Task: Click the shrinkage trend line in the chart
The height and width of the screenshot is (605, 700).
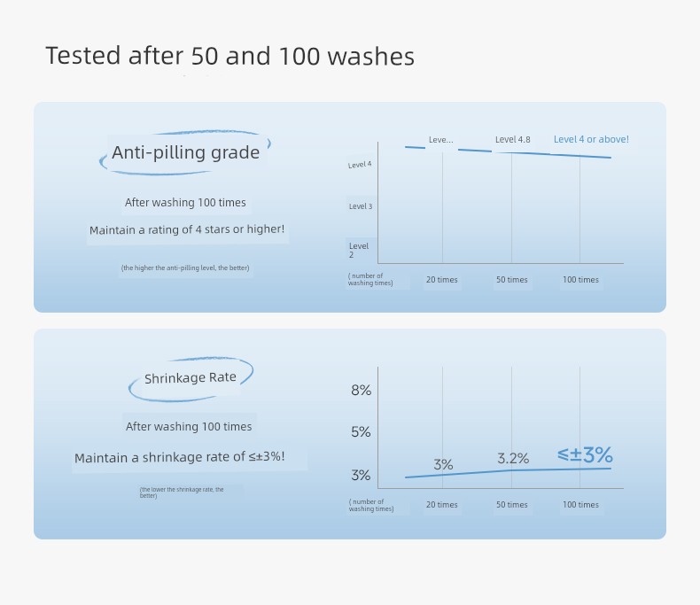Action: [508, 472]
